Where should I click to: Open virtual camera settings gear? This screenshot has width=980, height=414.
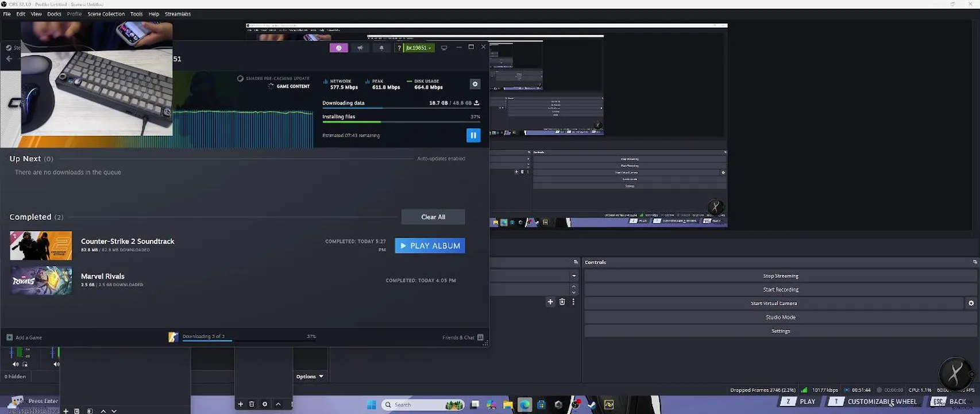[971, 304]
